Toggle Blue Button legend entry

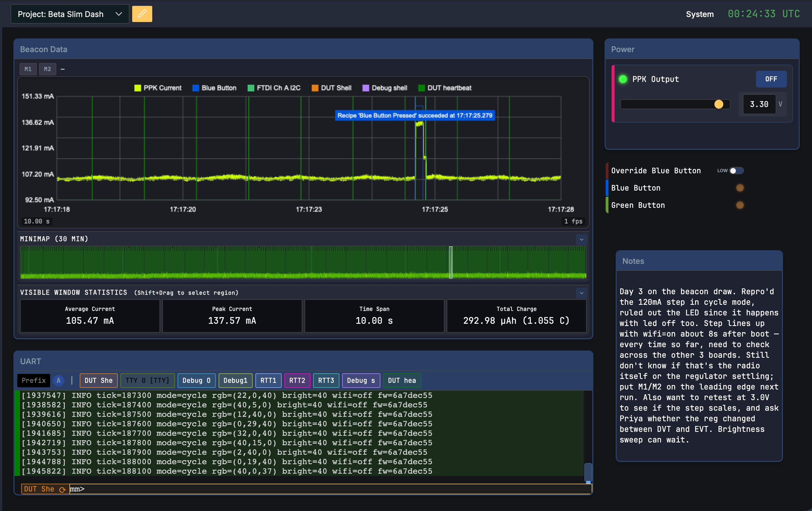click(x=214, y=88)
